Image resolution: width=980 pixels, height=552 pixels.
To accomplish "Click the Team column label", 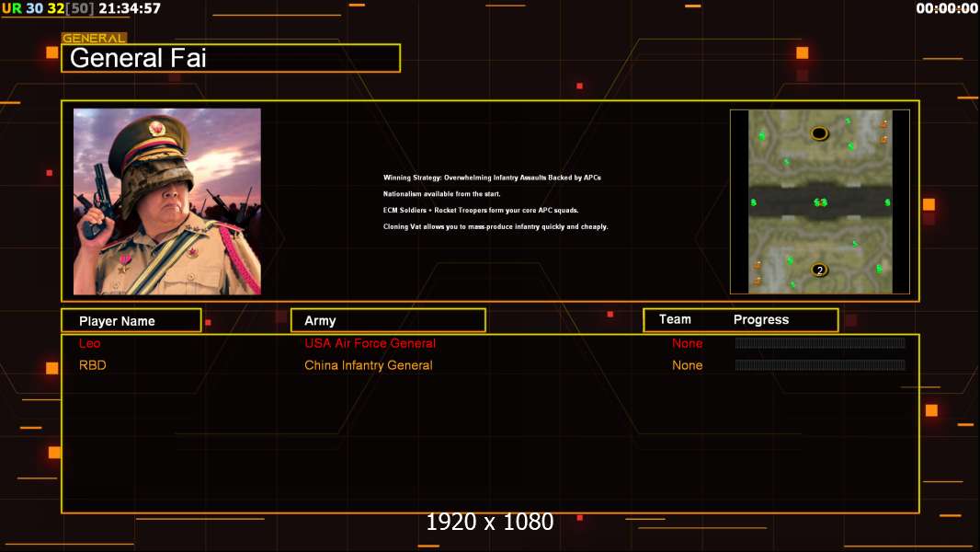I will 675,319.
